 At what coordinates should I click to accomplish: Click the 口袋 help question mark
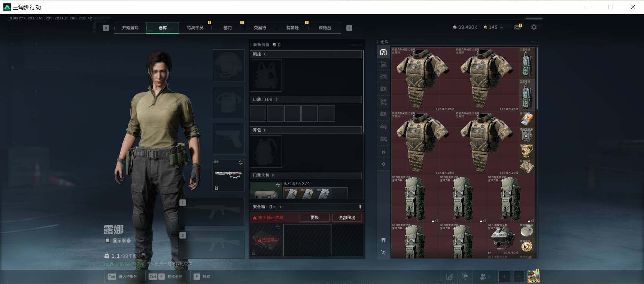tap(277, 100)
